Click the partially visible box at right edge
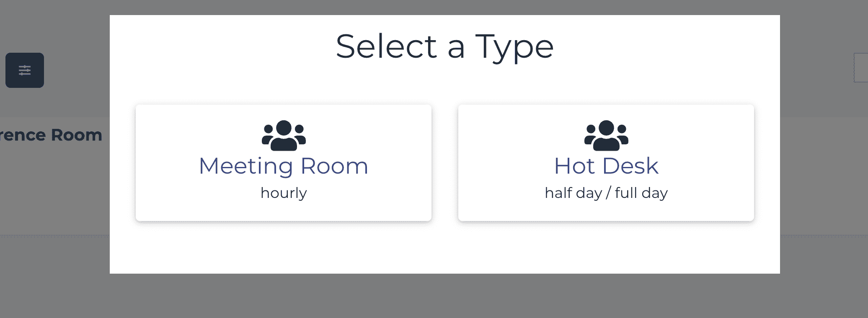Viewport: 868px width, 318px height. pyautogui.click(x=861, y=68)
